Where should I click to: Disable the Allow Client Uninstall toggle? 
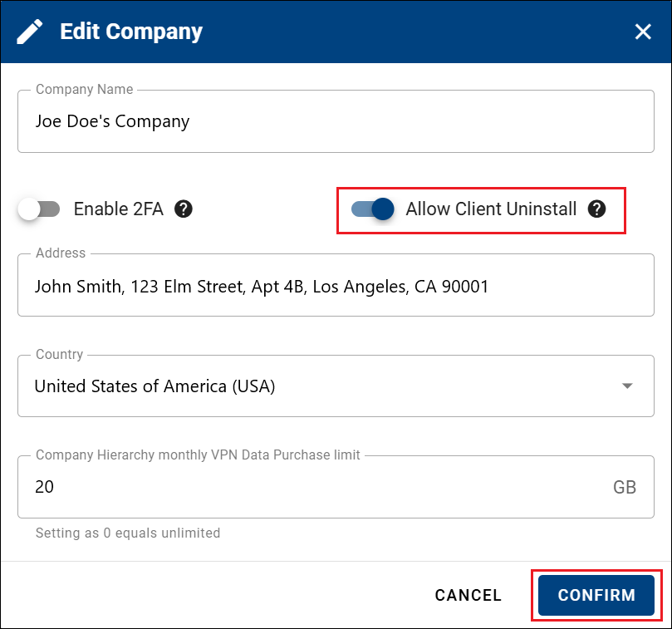click(372, 209)
